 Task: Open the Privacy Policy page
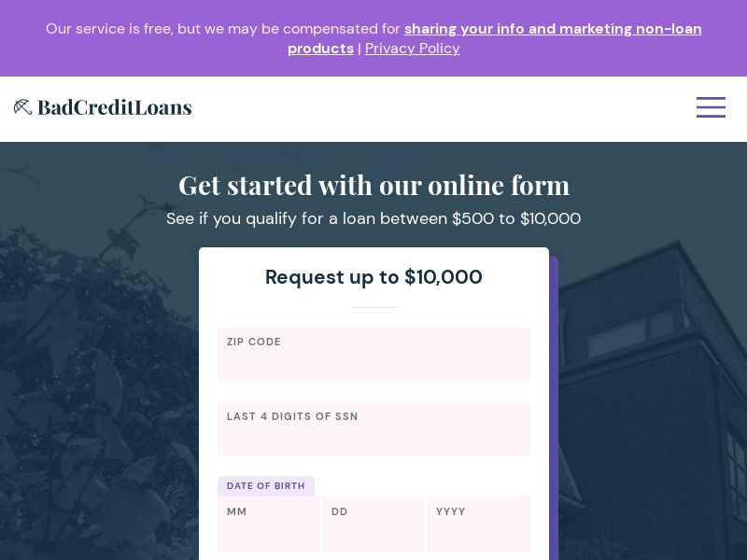click(412, 49)
